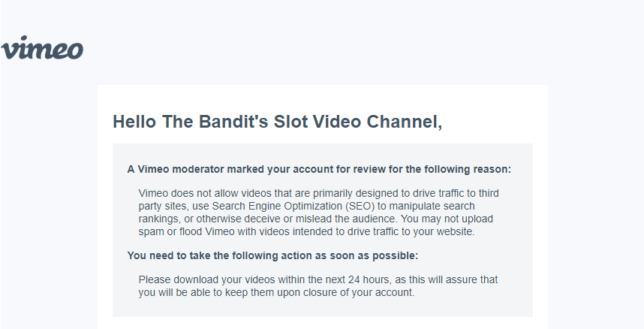
Task: Click the word "Bandit's" in the greeting
Action: (233, 122)
